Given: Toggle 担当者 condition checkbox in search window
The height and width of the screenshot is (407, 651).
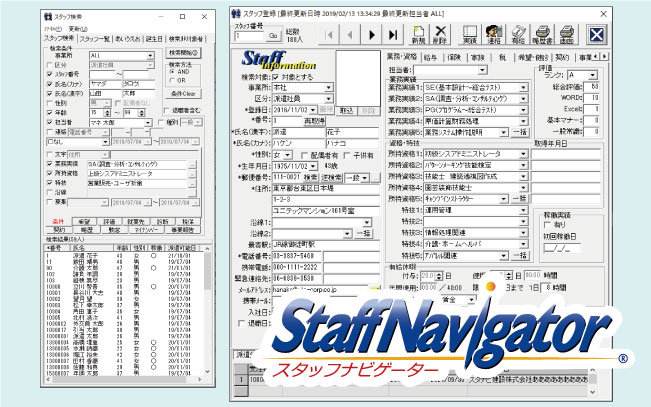Looking at the screenshot, I should (50, 123).
